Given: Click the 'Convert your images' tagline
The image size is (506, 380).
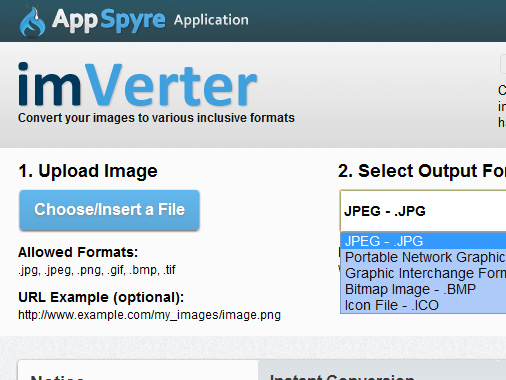Looking at the screenshot, I should [x=156, y=118].
